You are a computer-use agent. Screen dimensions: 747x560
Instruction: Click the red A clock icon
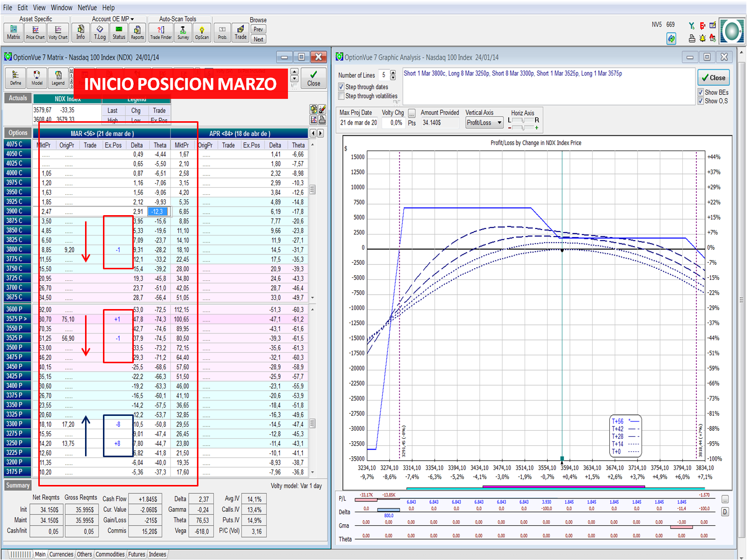[713, 38]
